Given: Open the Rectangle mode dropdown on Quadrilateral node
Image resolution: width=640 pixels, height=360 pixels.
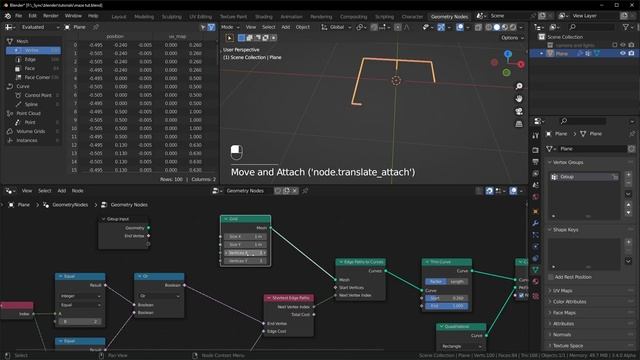Looking at the screenshot, I should 461,347.
